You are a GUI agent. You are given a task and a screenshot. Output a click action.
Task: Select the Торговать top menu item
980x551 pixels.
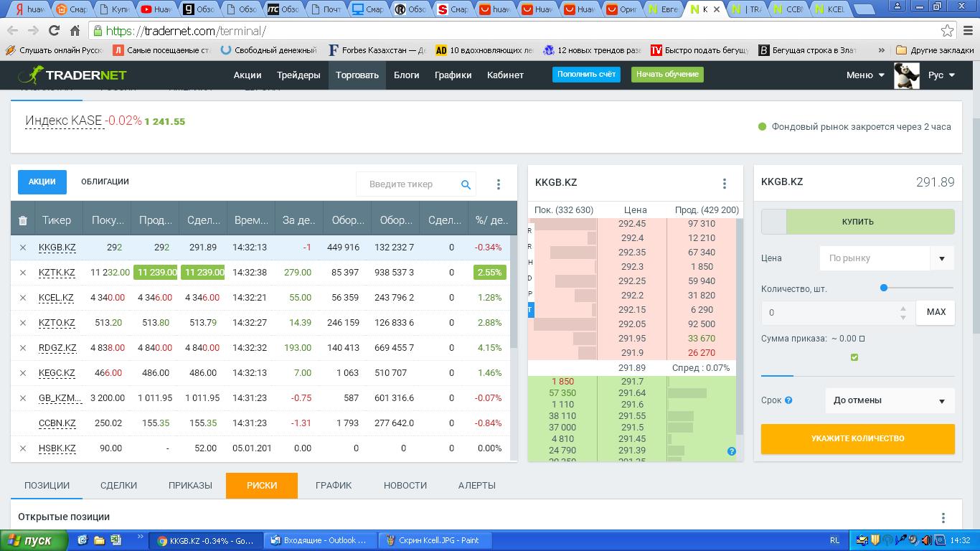coord(357,75)
